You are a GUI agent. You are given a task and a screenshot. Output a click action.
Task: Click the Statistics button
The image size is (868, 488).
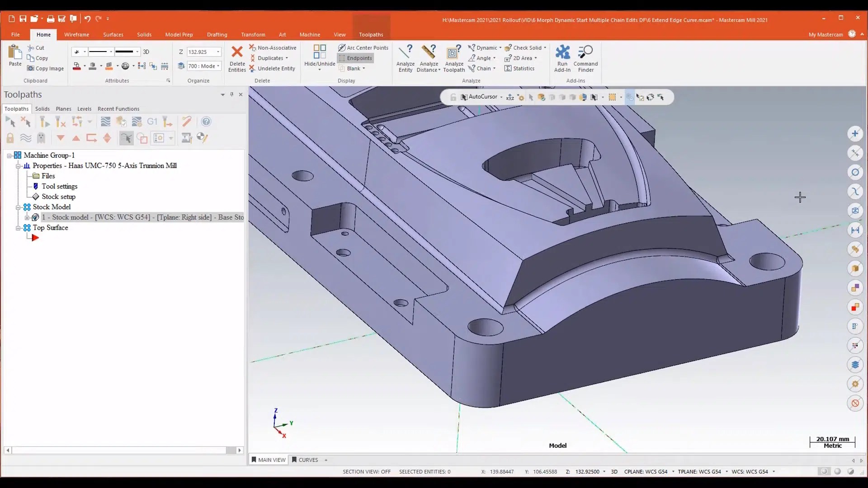(520, 69)
